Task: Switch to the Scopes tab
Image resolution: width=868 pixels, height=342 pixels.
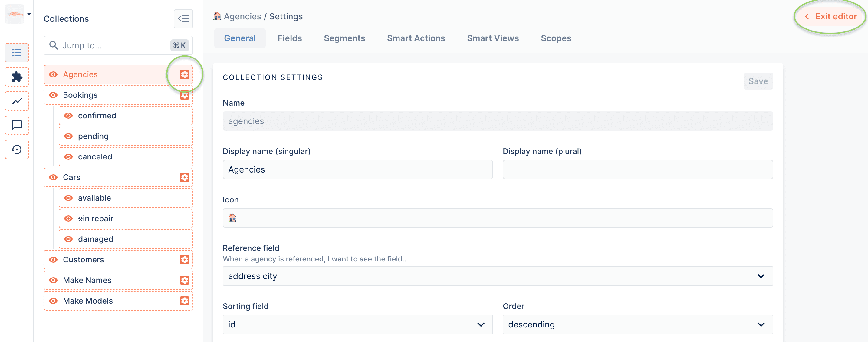Action: pyautogui.click(x=556, y=38)
